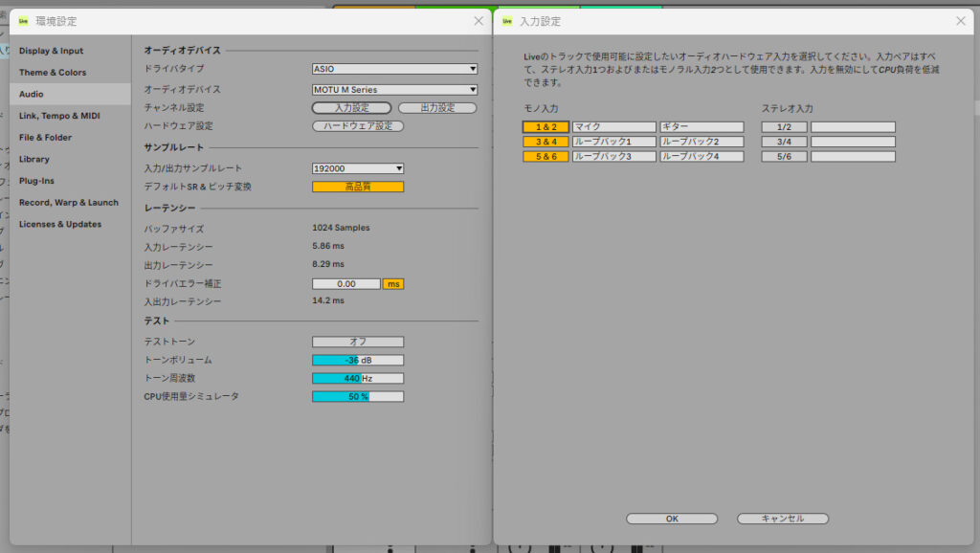The width and height of the screenshot is (980, 553).
Task: Open the sample rate 192000 dropdown
Action: click(358, 168)
